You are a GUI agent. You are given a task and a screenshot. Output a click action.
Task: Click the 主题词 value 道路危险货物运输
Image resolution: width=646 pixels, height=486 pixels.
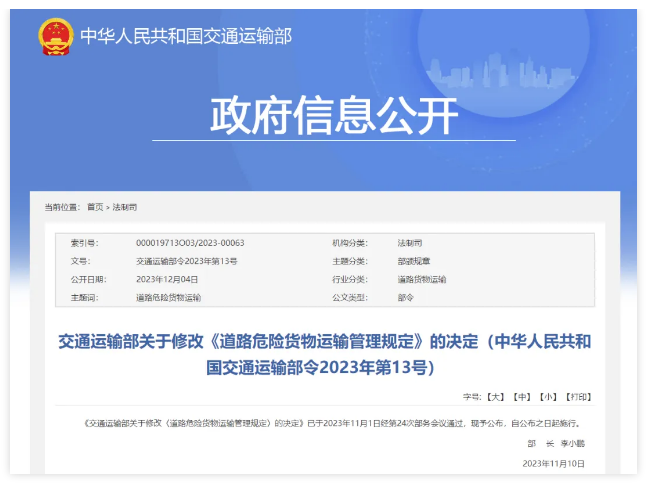pyautogui.click(x=168, y=297)
